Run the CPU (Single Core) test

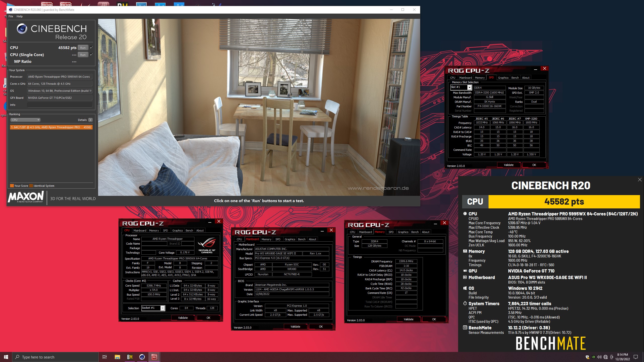click(x=83, y=55)
